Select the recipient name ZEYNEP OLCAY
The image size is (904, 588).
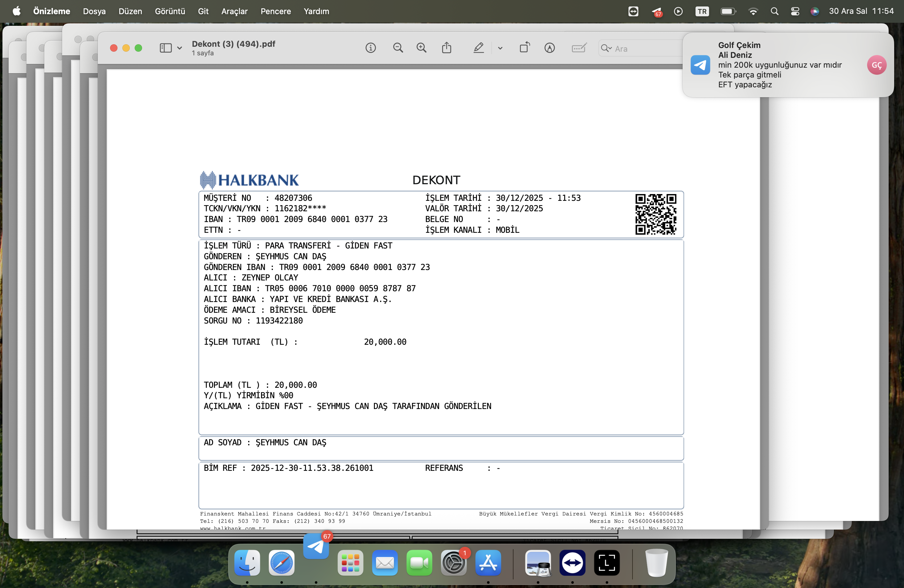click(x=270, y=278)
